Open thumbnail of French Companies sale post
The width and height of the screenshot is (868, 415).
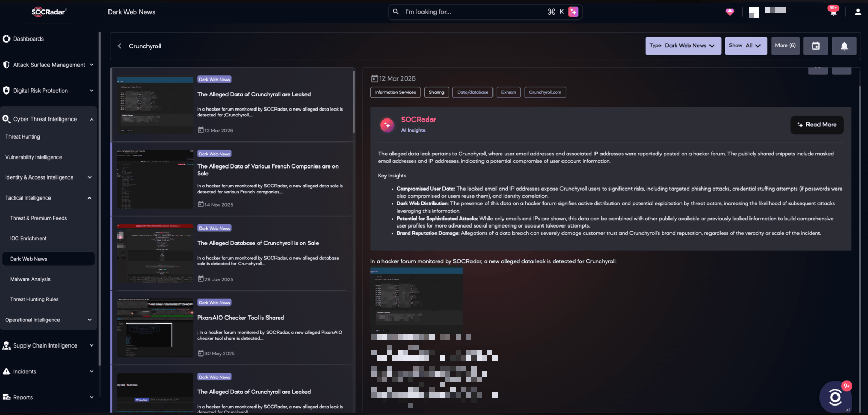[x=155, y=179]
